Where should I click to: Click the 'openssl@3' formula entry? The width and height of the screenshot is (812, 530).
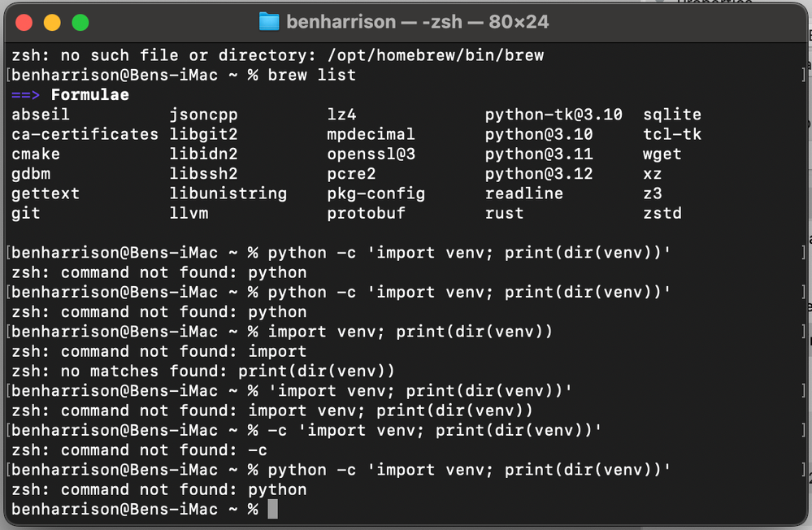(371, 154)
